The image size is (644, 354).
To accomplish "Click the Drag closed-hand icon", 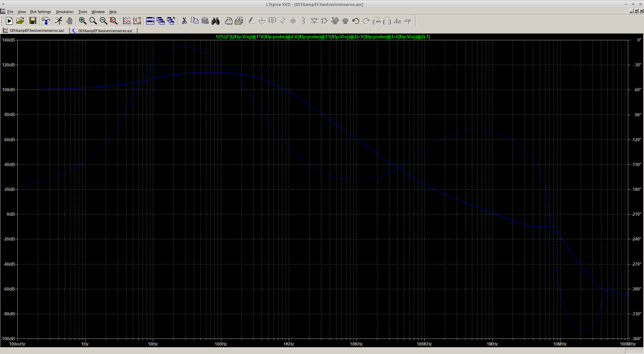I will click(x=345, y=21).
